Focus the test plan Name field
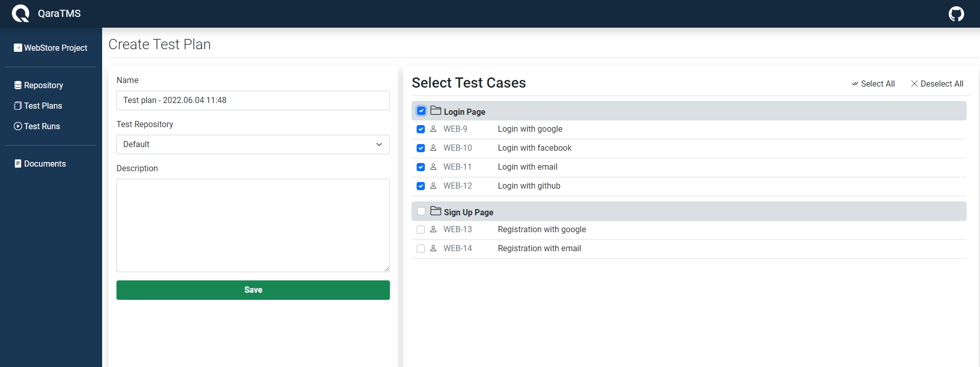980x367 pixels. (x=253, y=100)
